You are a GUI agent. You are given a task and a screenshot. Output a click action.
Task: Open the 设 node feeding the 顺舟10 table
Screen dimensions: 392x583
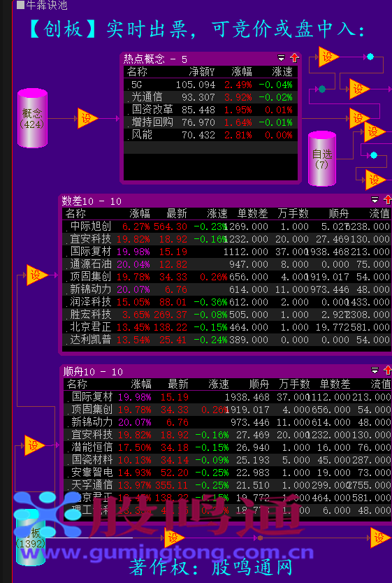34,445
